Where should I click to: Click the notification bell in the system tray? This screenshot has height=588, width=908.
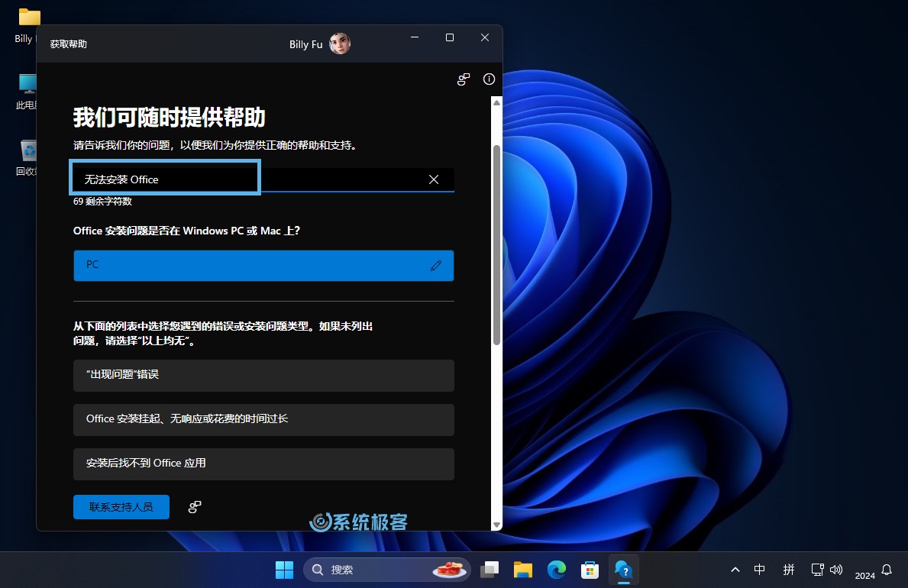tap(886, 570)
